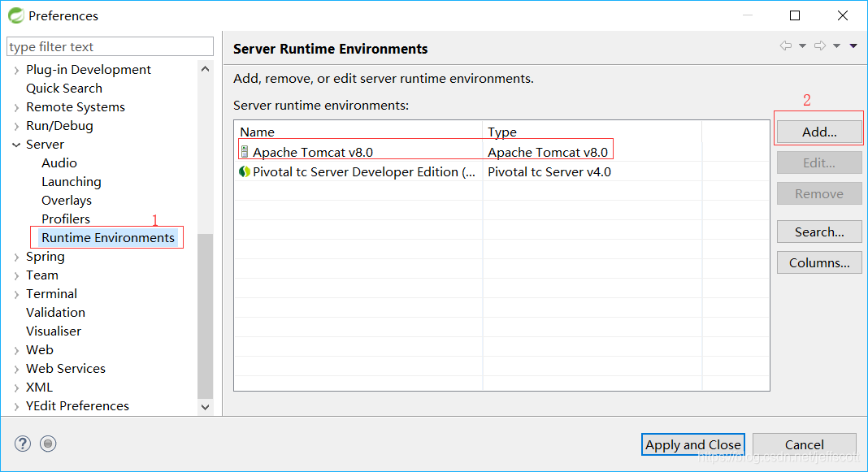
Task: Select the Server tree label
Action: click(45, 145)
